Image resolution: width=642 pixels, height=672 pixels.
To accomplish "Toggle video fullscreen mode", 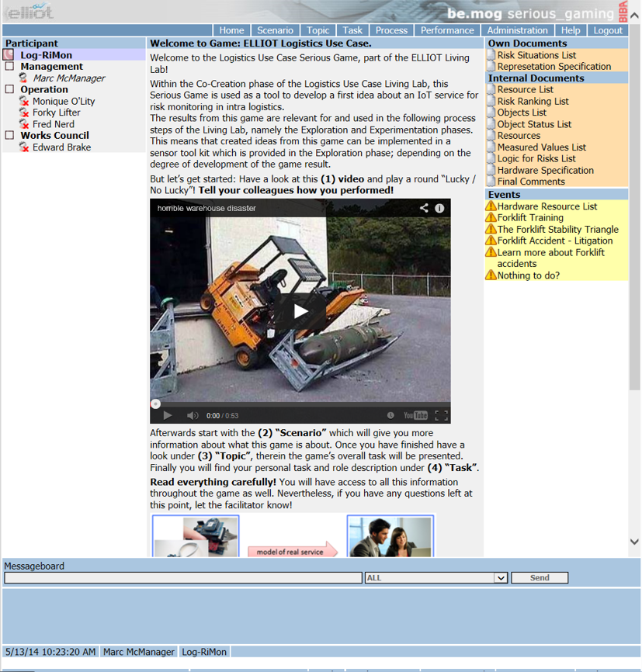I will (441, 415).
